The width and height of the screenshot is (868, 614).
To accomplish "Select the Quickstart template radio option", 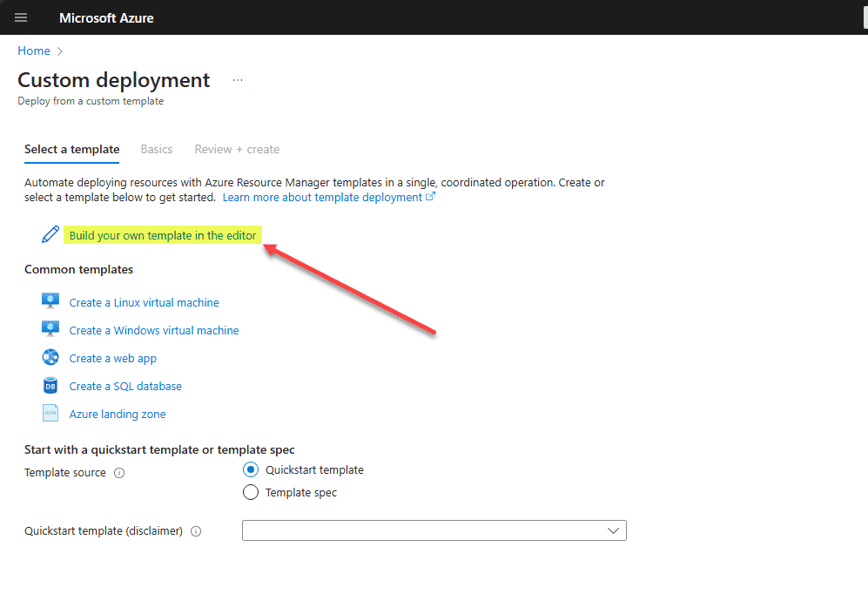I will [251, 469].
